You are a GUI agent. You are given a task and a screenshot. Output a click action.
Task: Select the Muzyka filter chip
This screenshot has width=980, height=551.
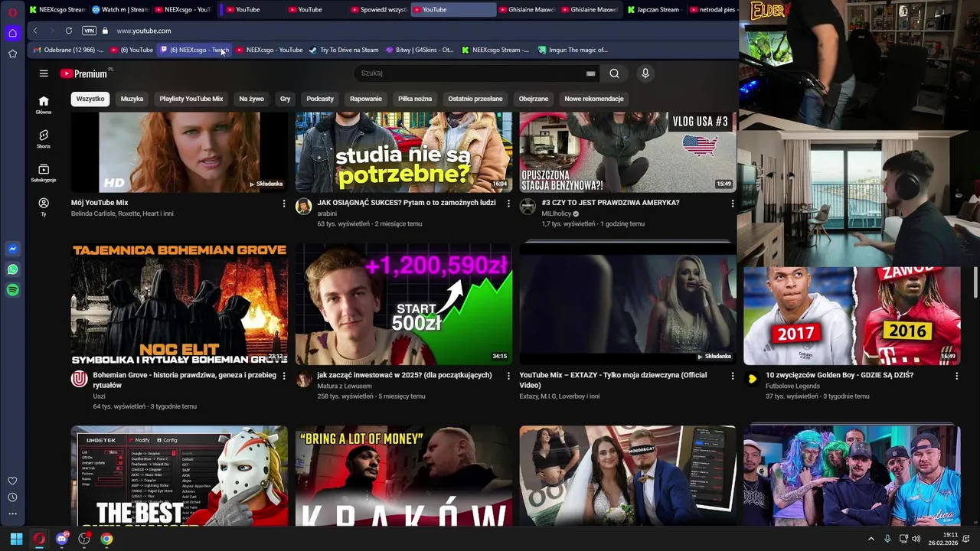pos(132,99)
